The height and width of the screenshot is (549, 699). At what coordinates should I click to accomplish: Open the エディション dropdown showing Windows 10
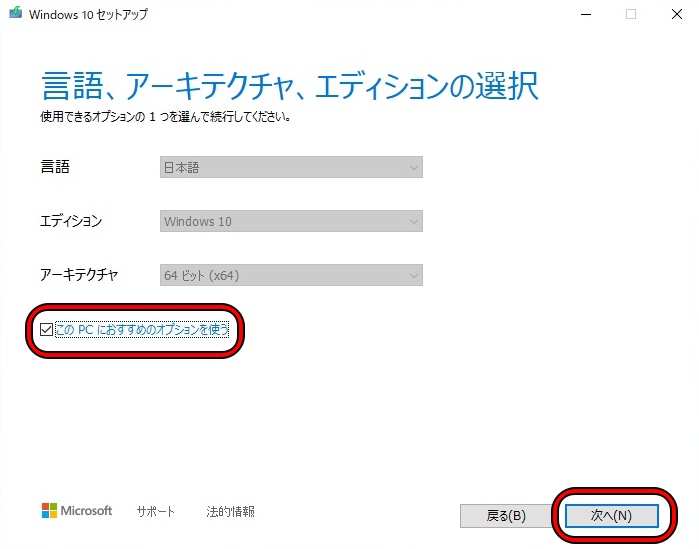coord(291,221)
